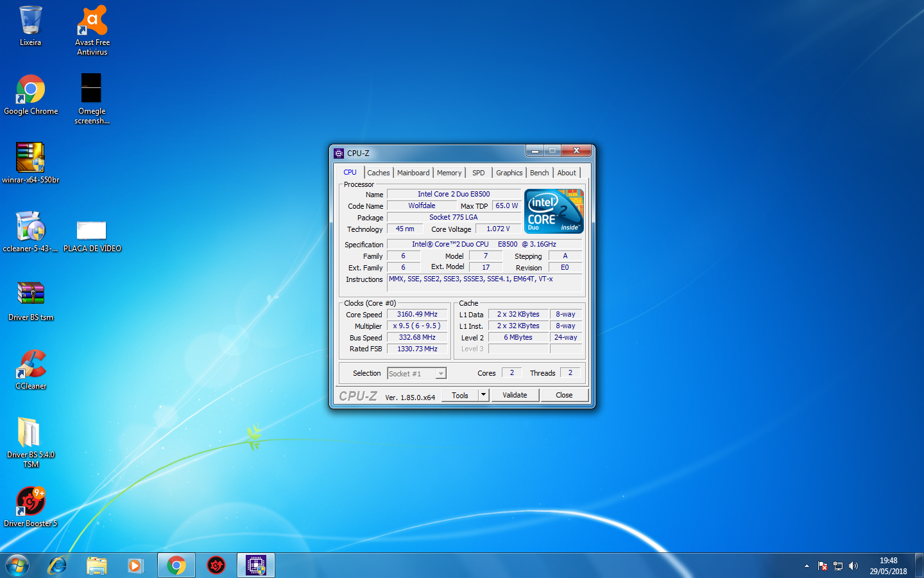The height and width of the screenshot is (578, 924).
Task: Click the Intel Core 2 Duo logo
Action: click(554, 211)
